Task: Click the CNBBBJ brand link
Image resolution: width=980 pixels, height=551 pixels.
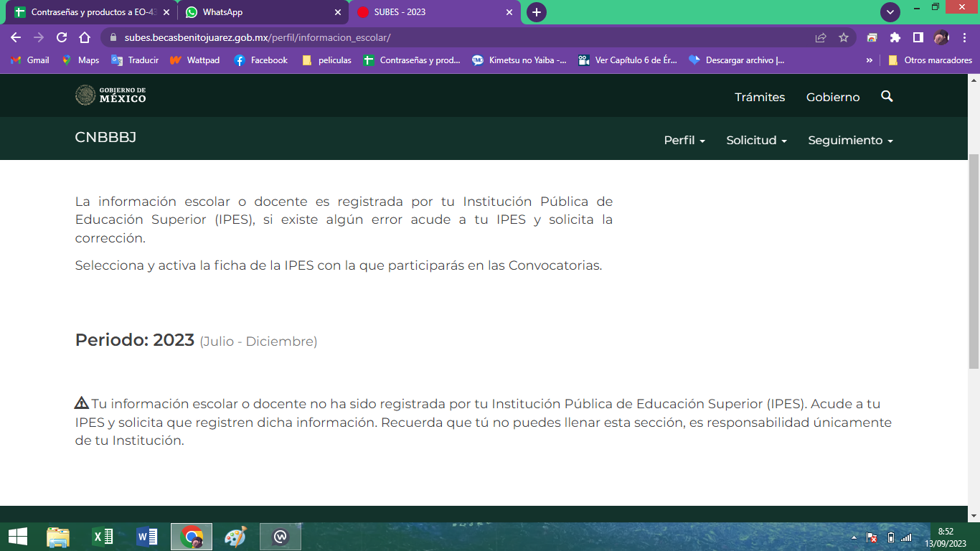Action: pyautogui.click(x=105, y=137)
